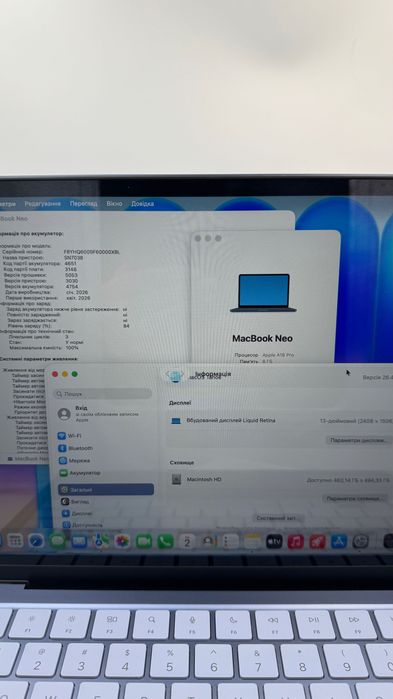The height and width of the screenshot is (699, 393).
Task: Open Mail envelope icon in the Dock
Action: [x=79, y=541]
